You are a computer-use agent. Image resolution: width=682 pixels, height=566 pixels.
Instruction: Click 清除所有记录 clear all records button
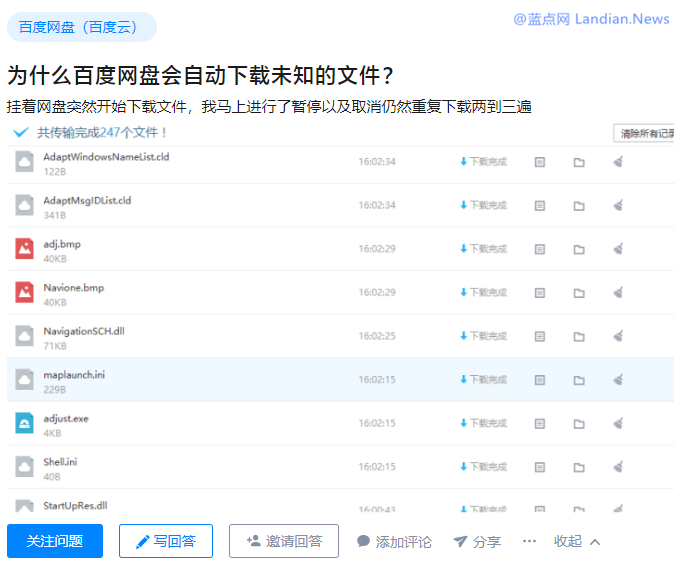click(646, 133)
